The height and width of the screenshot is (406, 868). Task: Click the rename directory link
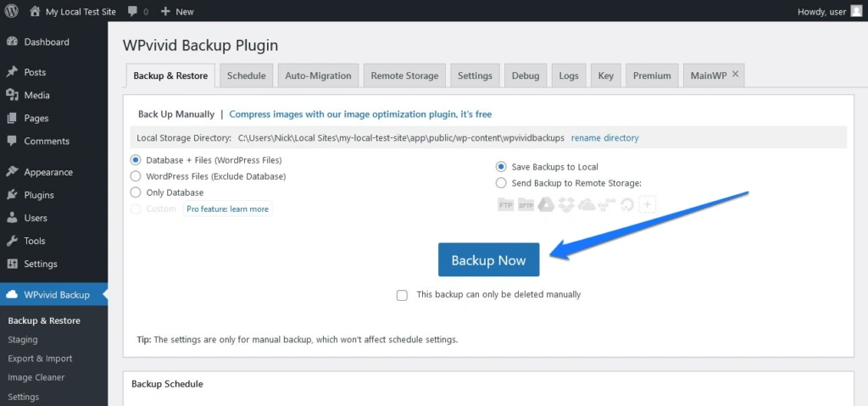click(604, 137)
